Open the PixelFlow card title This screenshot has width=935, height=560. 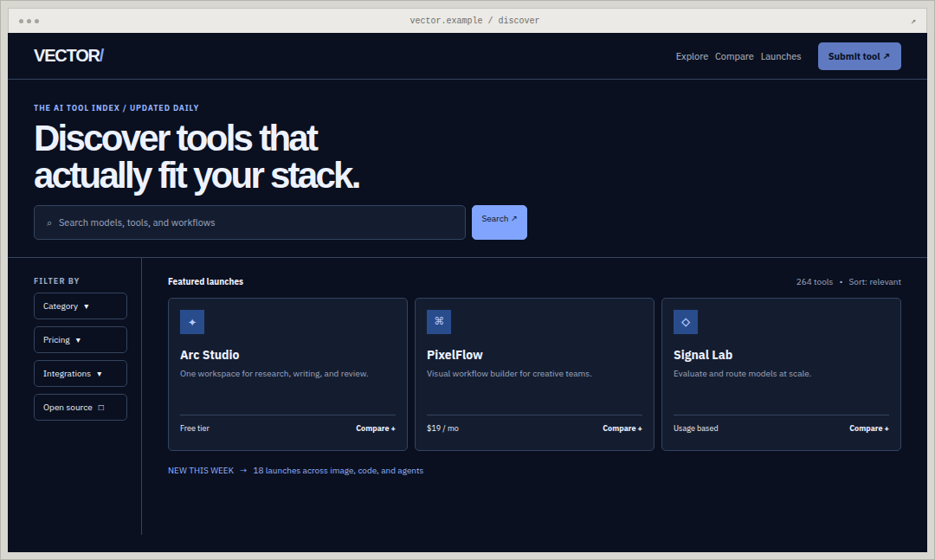pos(455,356)
